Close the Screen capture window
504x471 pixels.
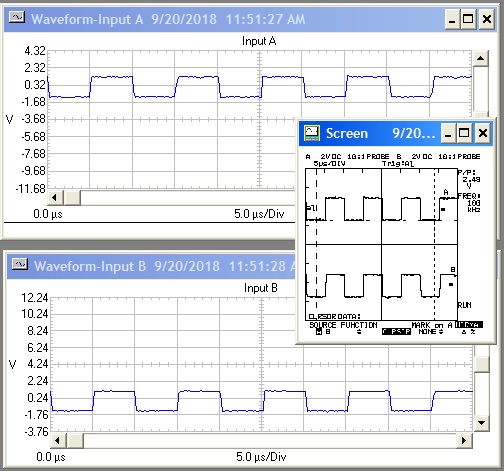coord(483,133)
